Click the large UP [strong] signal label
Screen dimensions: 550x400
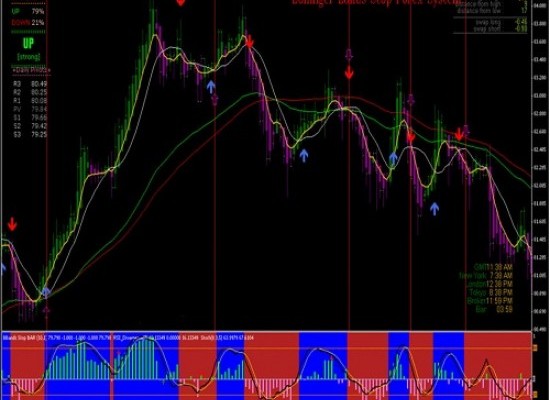click(28, 48)
